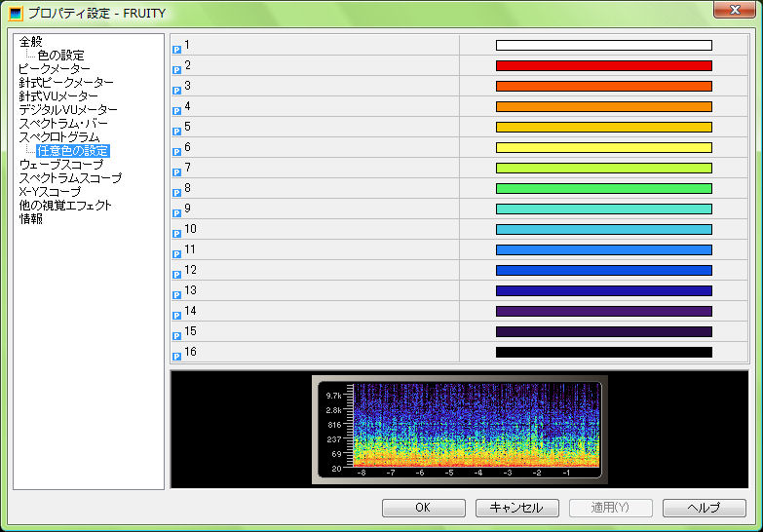The height and width of the screenshot is (532, 763).
Task: Open the ピークメーター settings page
Action: click(x=54, y=68)
